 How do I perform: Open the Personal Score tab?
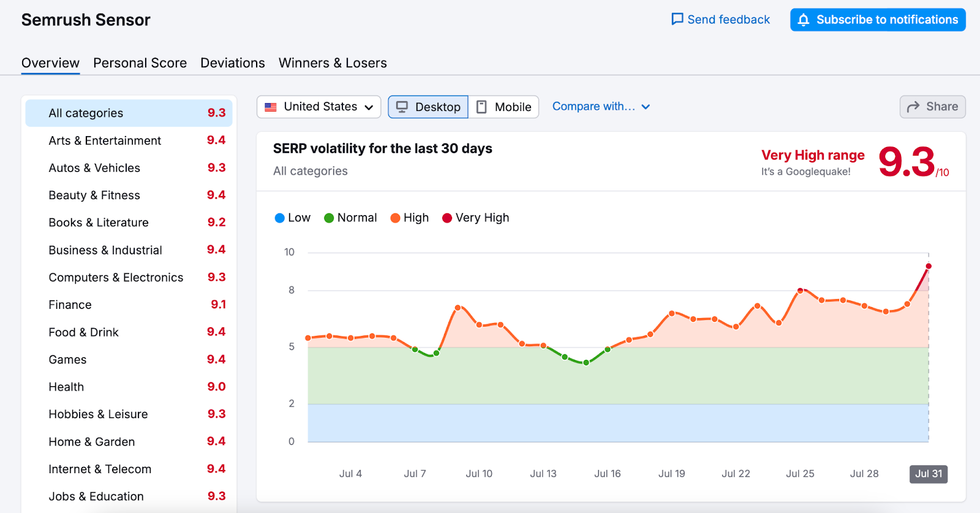click(140, 63)
